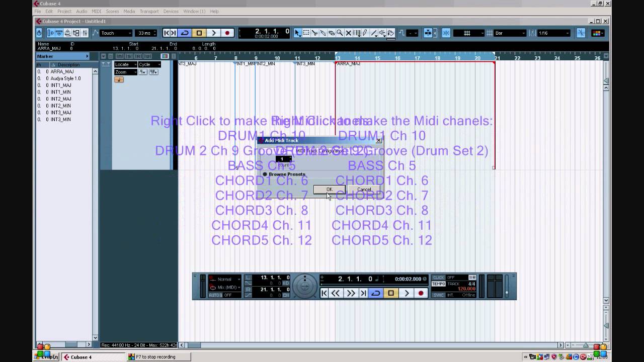644x362 pixels.
Task: Rewind using the transport panel
Action: [x=336, y=293]
